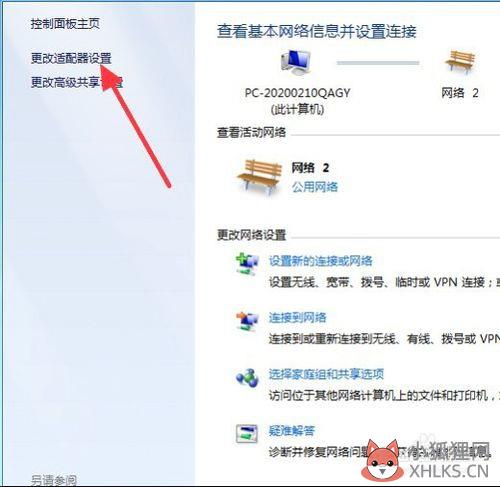Click the large bench icon under 查看活动网络
500x487 pixels.
click(x=260, y=178)
